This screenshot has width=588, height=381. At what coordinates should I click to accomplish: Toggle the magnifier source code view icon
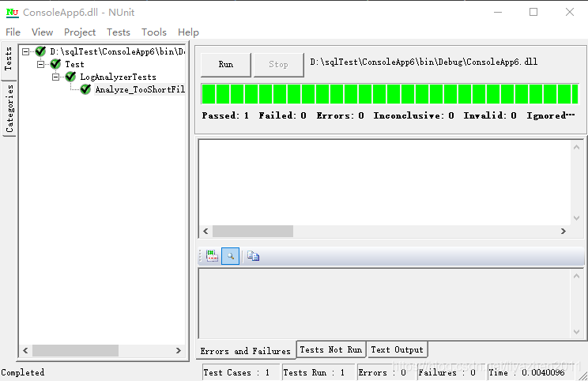click(230, 256)
